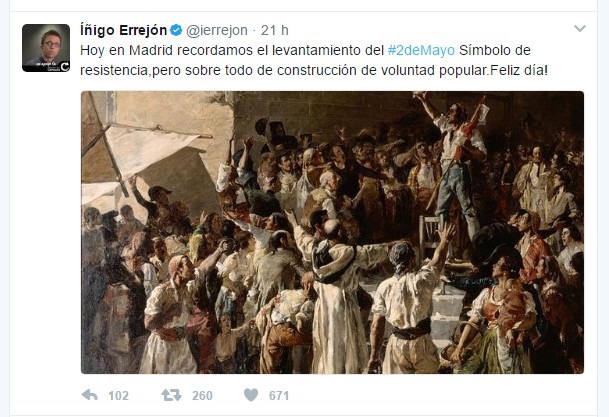The image size is (609, 417).
Task: Click the white awning in the painting
Action: [x=146, y=149]
